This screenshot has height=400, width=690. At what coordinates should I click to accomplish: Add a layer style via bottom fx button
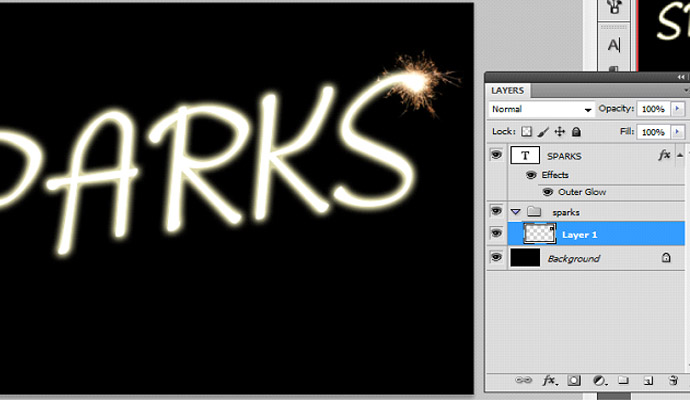tap(549, 380)
